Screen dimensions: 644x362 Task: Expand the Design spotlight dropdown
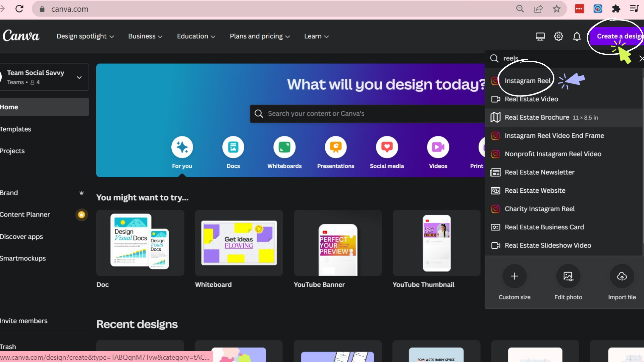click(x=85, y=36)
